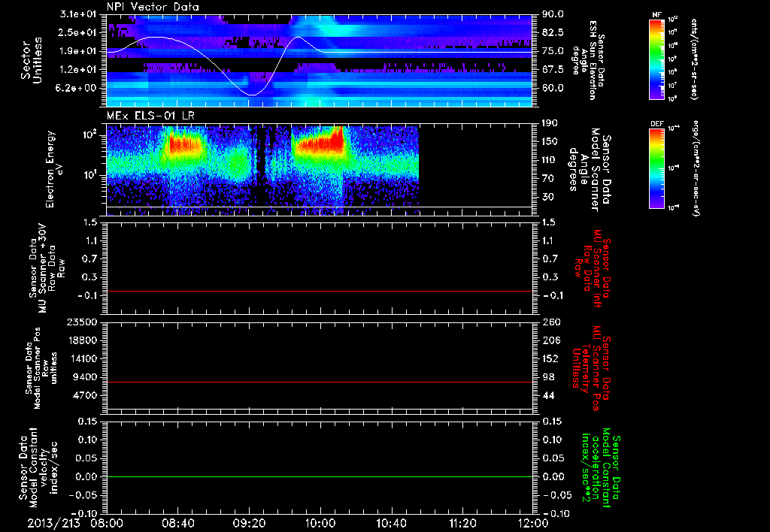
Task: Click the 1.9e+01 sector tick label
Action: pyautogui.click(x=78, y=51)
